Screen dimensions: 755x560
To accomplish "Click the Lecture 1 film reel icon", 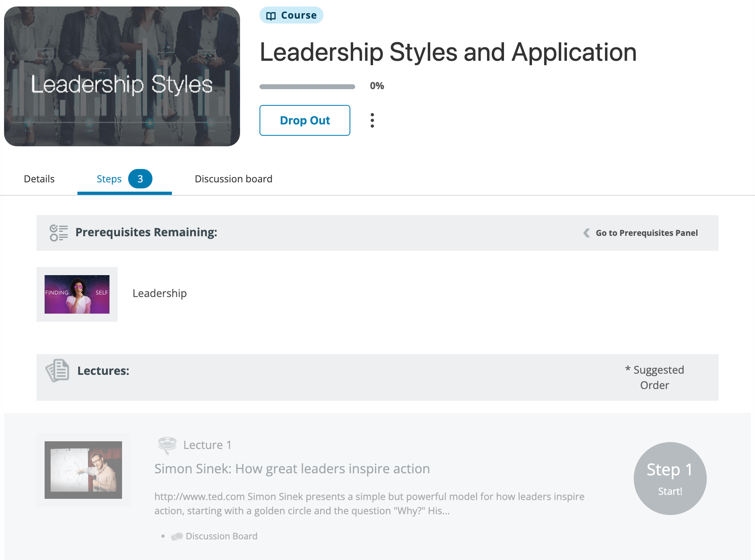I will coord(167,445).
